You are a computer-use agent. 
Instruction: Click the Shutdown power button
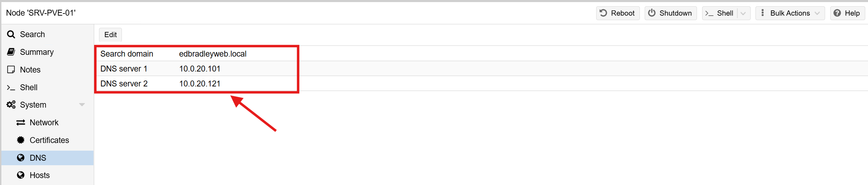(670, 13)
